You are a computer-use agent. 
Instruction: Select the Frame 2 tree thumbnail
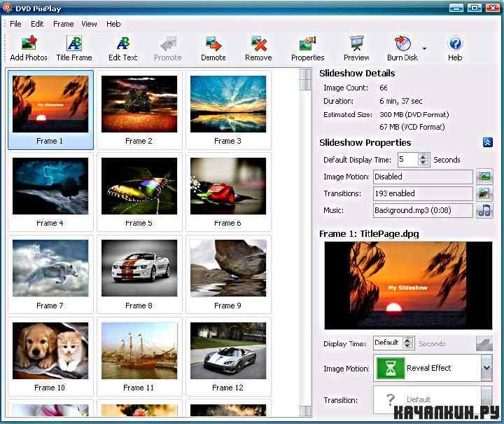pos(139,104)
